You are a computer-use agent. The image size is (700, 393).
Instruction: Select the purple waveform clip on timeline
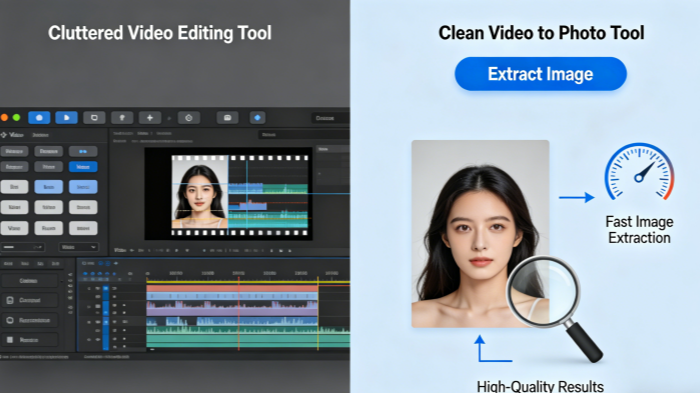coord(232,308)
